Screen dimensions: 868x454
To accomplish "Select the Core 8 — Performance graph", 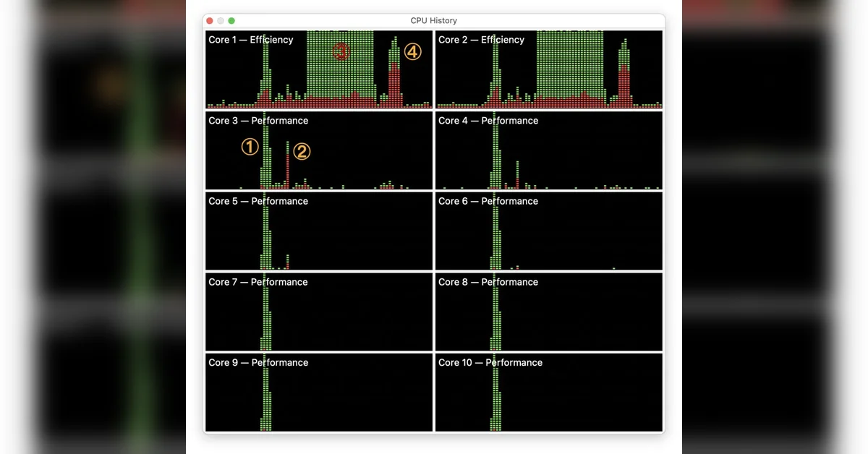I will coord(549,312).
